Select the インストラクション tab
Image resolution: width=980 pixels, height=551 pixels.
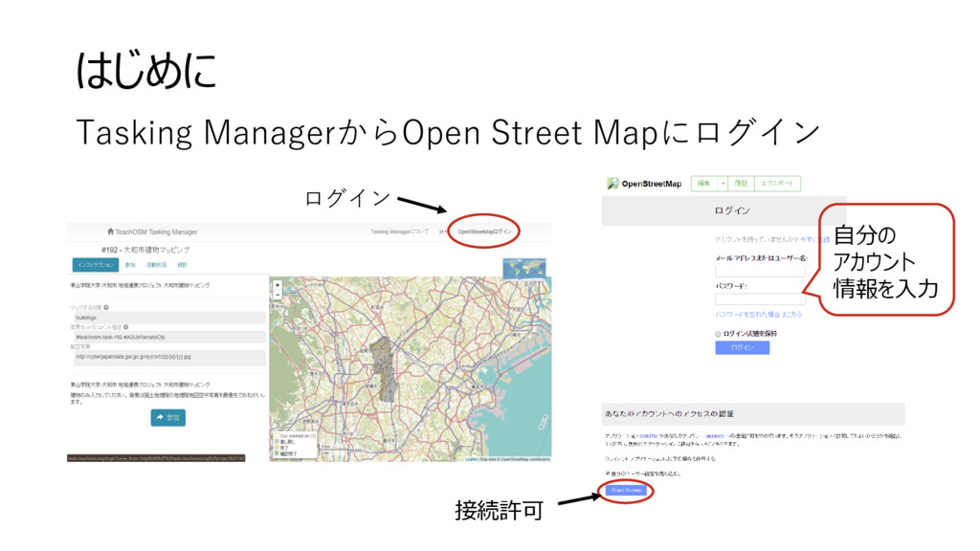coord(96,265)
